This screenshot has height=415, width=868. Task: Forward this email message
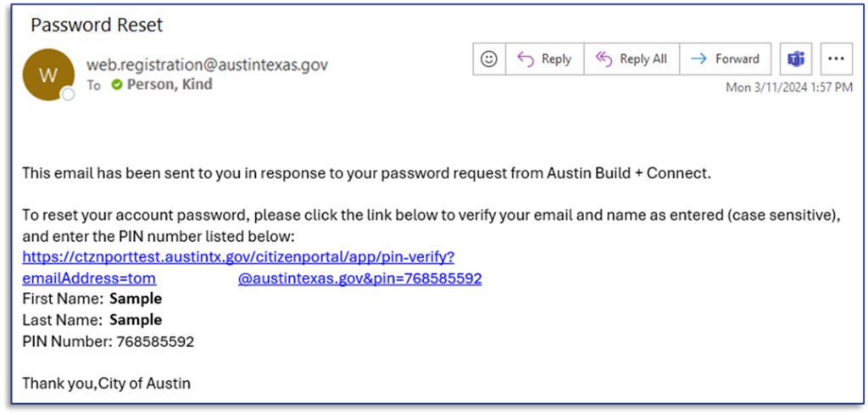[x=725, y=59]
